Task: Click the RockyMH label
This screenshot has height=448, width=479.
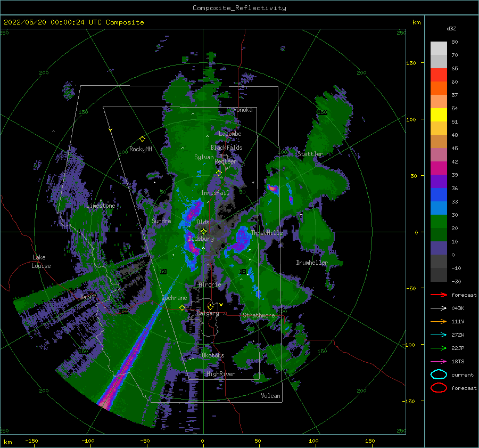Action: pos(141,149)
